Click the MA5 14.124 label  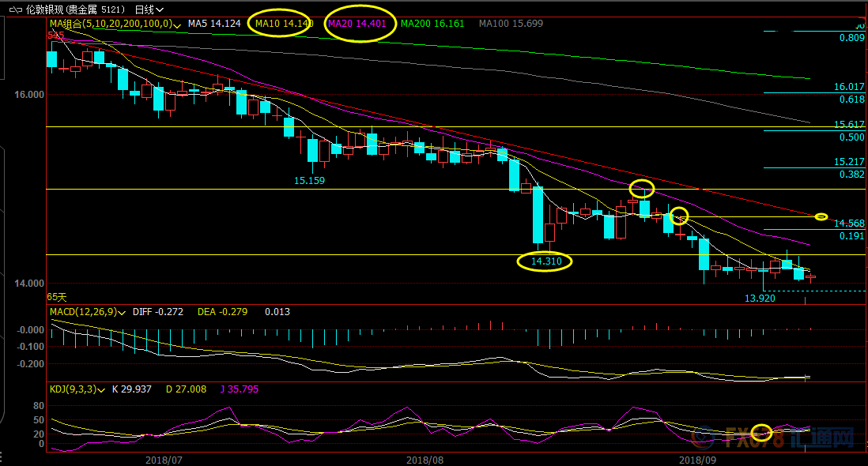pyautogui.click(x=213, y=24)
